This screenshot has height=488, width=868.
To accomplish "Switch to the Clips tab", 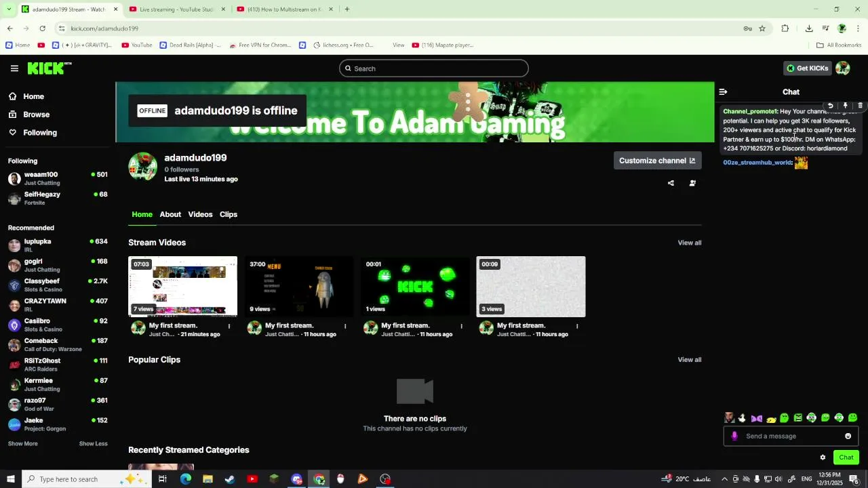I will 229,214.
